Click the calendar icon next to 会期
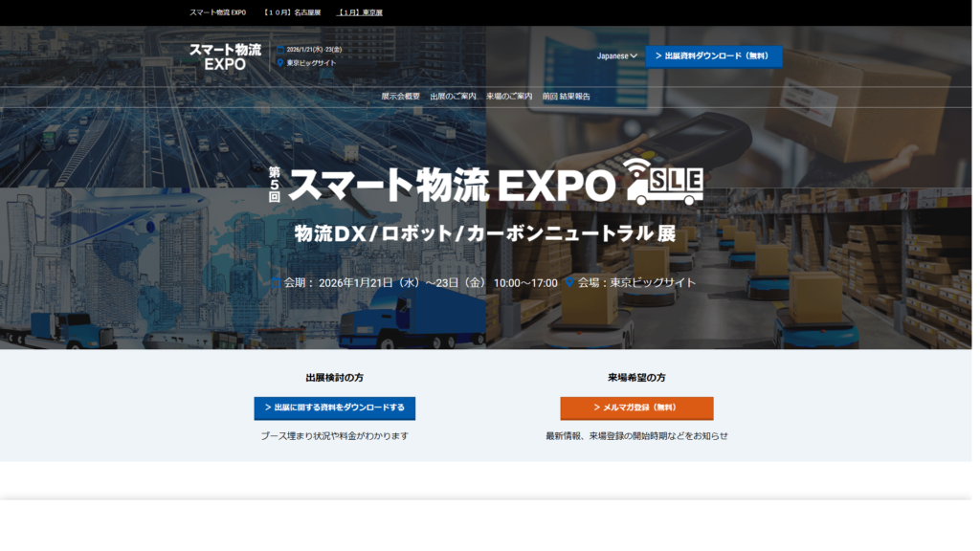 coord(276,283)
